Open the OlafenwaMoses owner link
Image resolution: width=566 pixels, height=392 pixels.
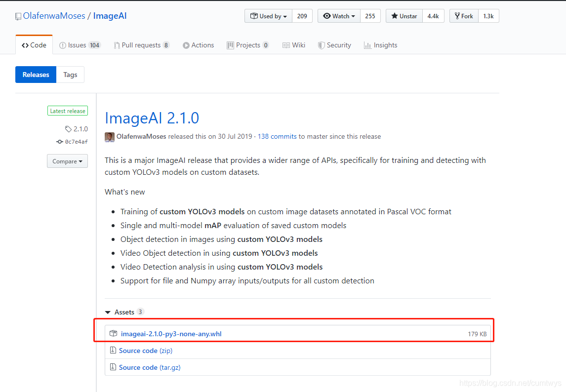(54, 16)
